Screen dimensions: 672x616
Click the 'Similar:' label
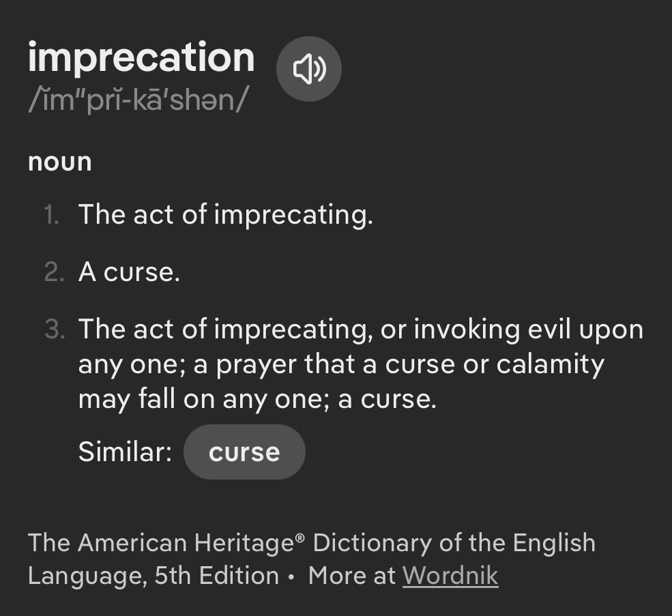click(x=125, y=452)
